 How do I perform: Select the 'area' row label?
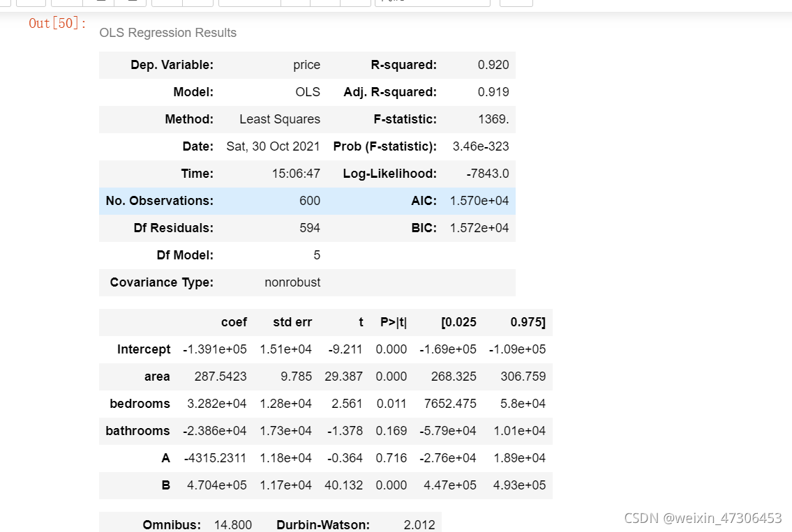tap(157, 377)
